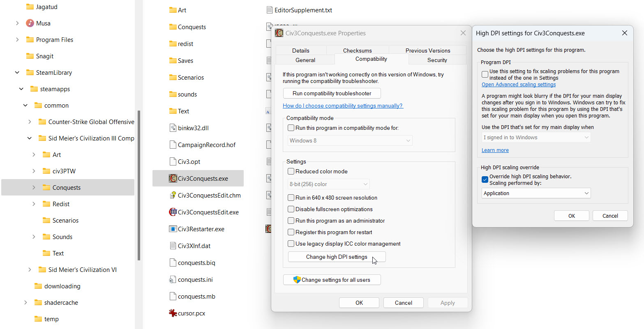This screenshot has width=644, height=329.
Task: Open the Scaling performed by Application dropdown
Action: pyautogui.click(x=536, y=193)
